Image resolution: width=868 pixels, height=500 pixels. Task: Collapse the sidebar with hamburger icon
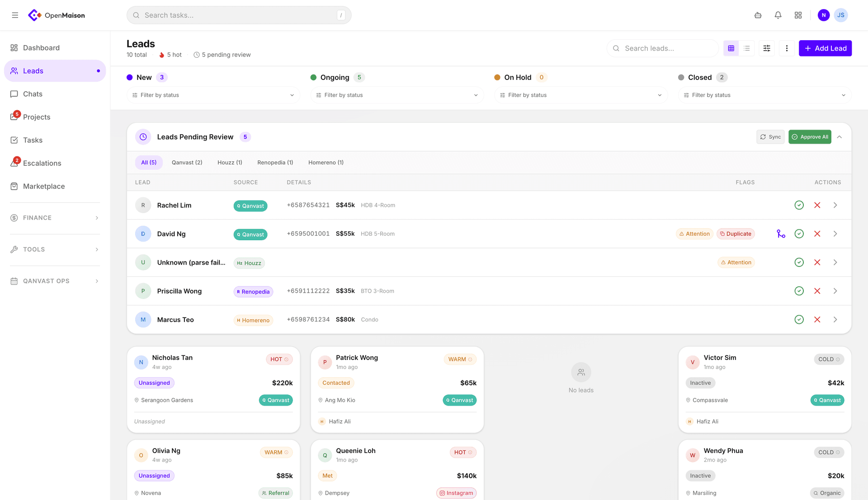coord(15,15)
